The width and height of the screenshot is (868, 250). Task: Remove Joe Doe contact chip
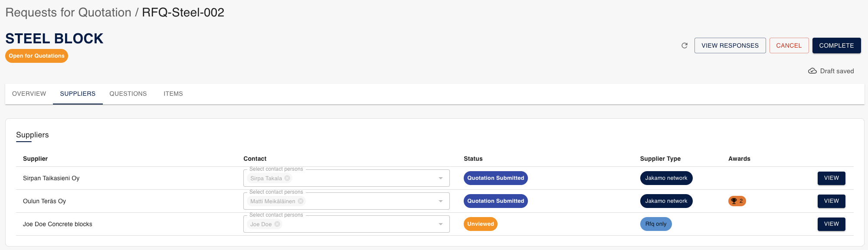[x=277, y=224]
